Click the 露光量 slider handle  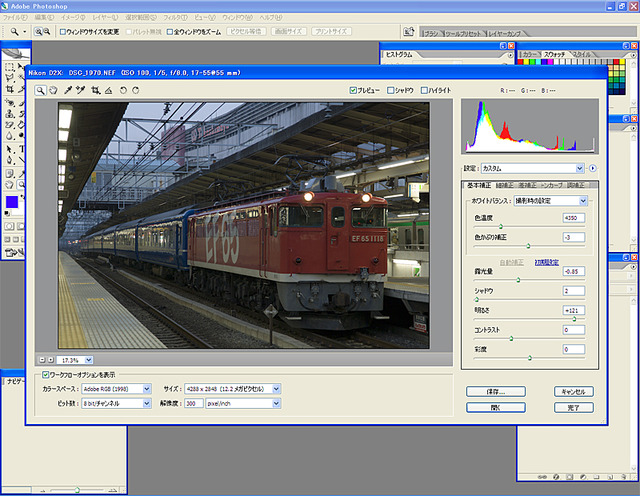[518, 280]
